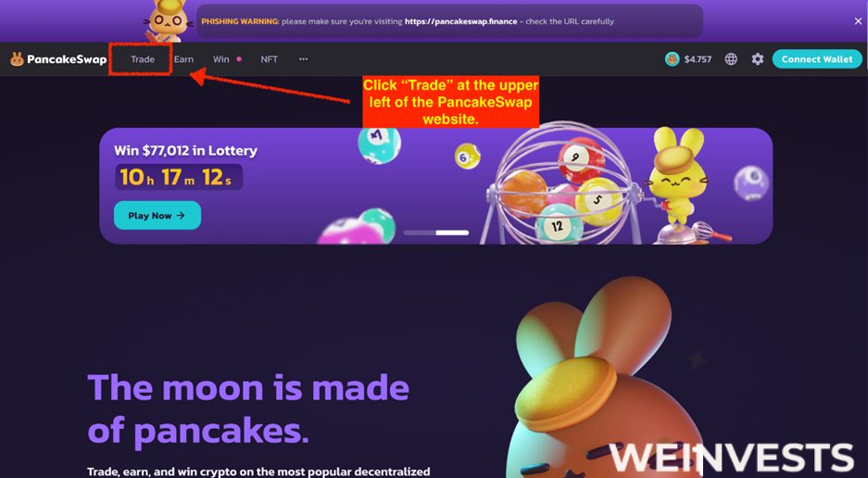Click the lottery countdown timer

(178, 177)
